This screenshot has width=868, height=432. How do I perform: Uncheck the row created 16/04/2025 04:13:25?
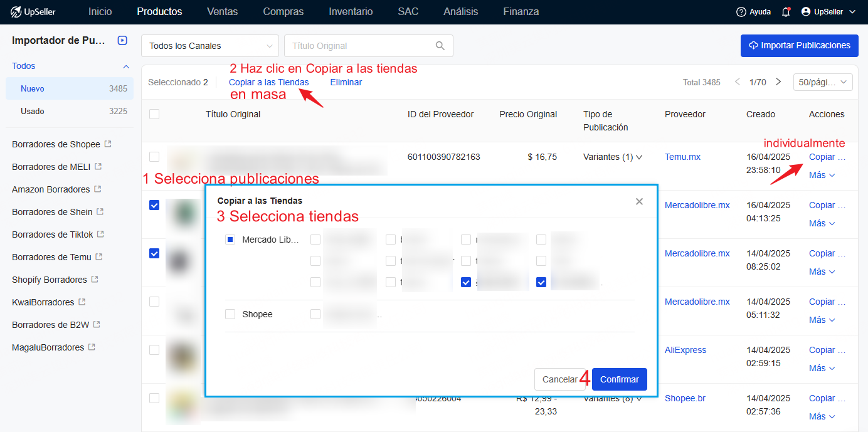(x=154, y=205)
